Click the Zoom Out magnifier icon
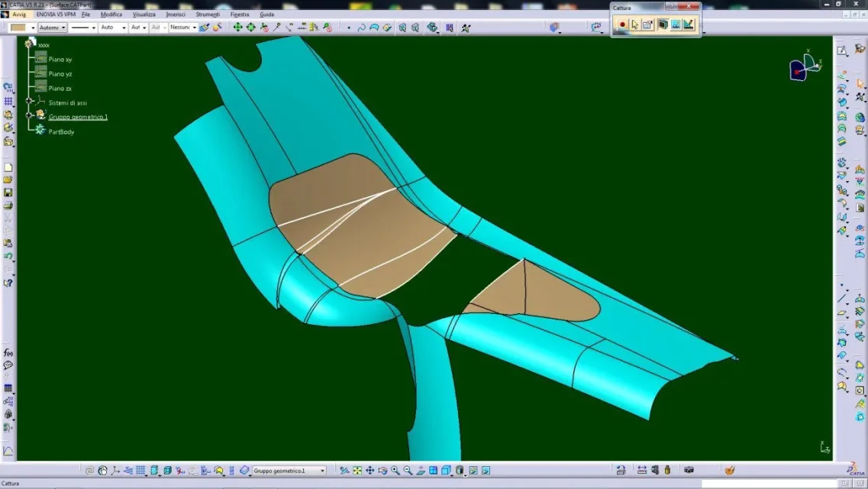Screen dimensions: 868x489 [408, 471]
